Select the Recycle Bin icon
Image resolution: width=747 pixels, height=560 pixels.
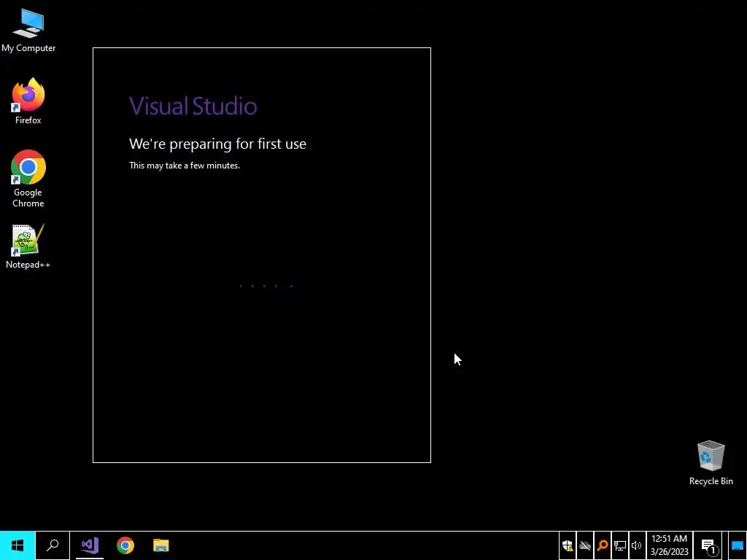(x=711, y=463)
